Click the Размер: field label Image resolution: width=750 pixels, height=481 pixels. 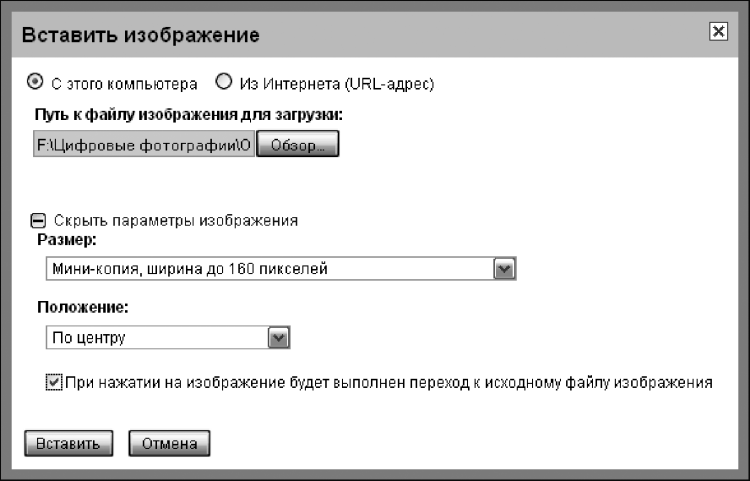pos(68,241)
